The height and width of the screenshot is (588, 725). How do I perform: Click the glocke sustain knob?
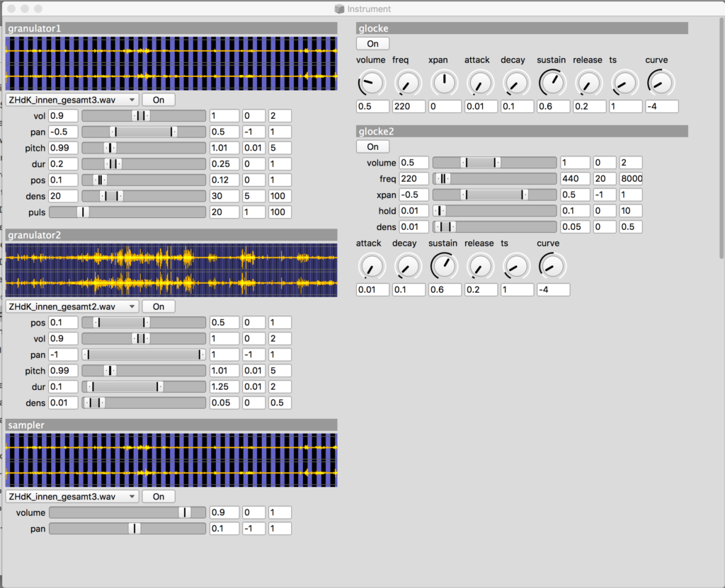[x=551, y=83]
